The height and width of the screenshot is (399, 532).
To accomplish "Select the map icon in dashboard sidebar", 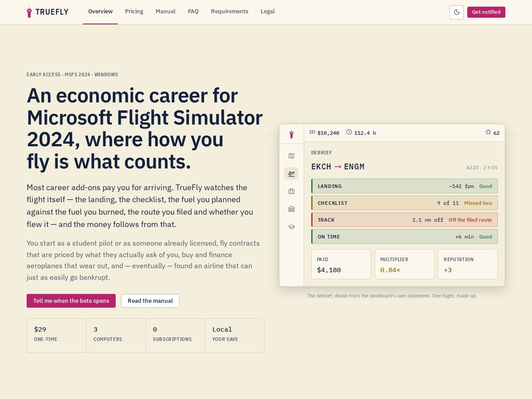I will pos(291,156).
